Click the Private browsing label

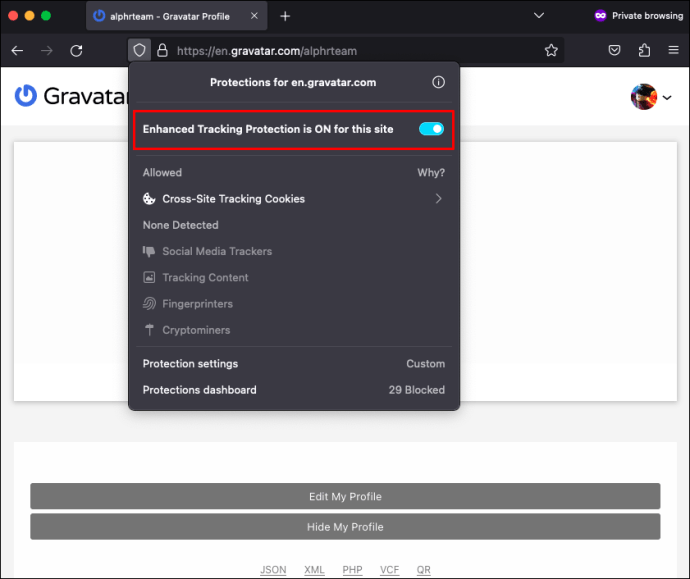coord(647,16)
